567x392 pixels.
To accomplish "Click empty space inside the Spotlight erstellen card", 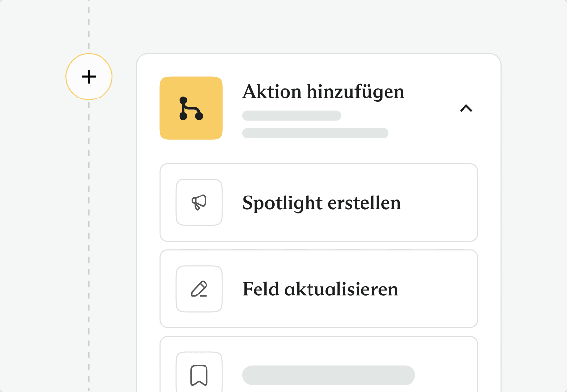I will 439,202.
